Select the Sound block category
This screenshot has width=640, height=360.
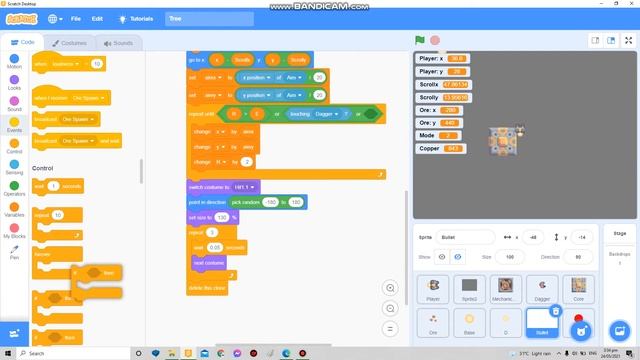14,104
